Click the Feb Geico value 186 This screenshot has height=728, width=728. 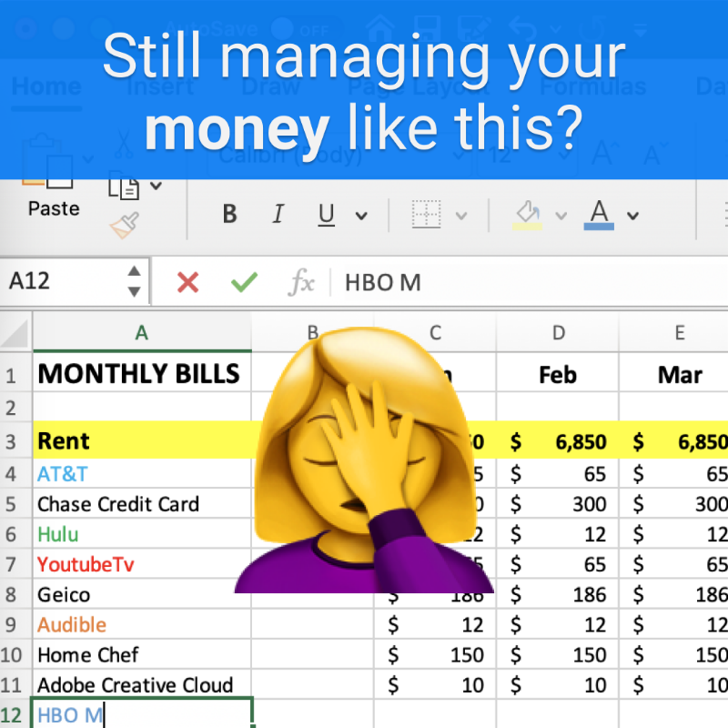(558, 594)
